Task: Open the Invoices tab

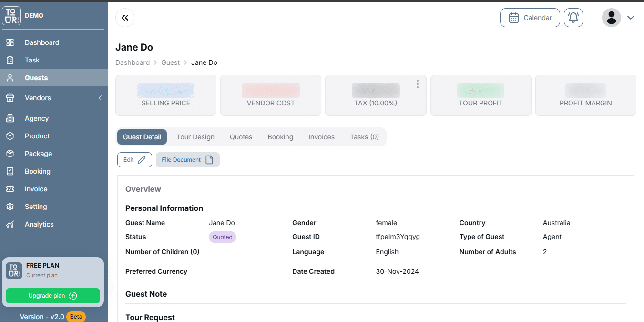Action: click(x=321, y=137)
